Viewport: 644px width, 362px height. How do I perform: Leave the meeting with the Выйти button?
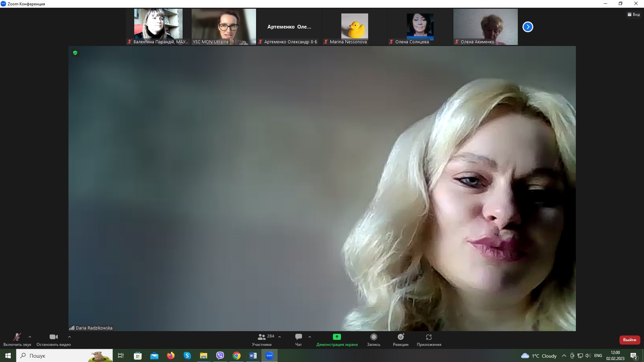click(629, 340)
